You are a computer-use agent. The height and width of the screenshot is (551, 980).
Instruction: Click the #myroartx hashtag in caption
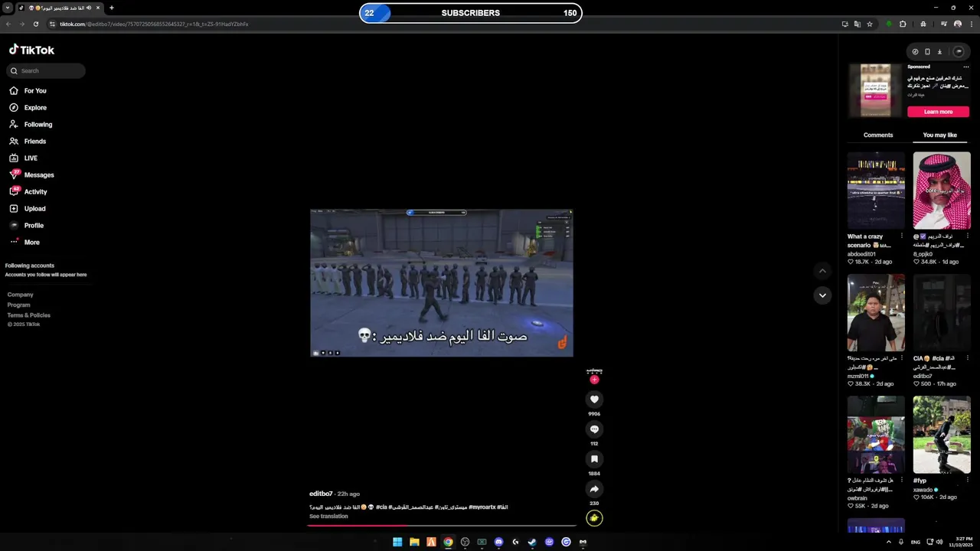click(482, 507)
